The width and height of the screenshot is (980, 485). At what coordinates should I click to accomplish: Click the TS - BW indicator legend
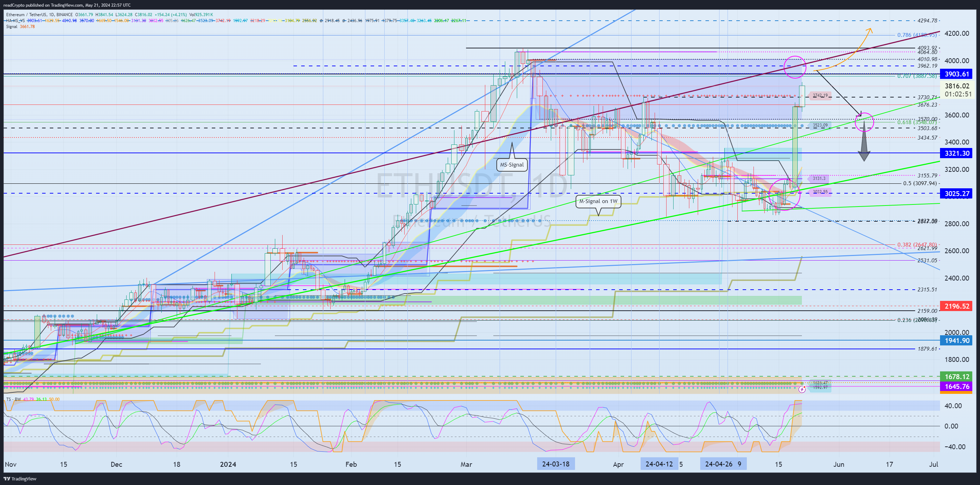14,399
